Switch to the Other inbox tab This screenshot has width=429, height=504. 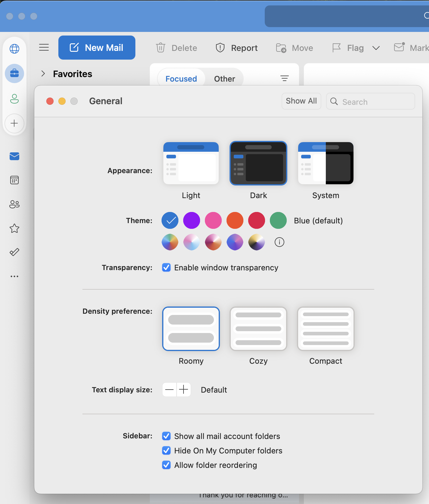(x=224, y=79)
